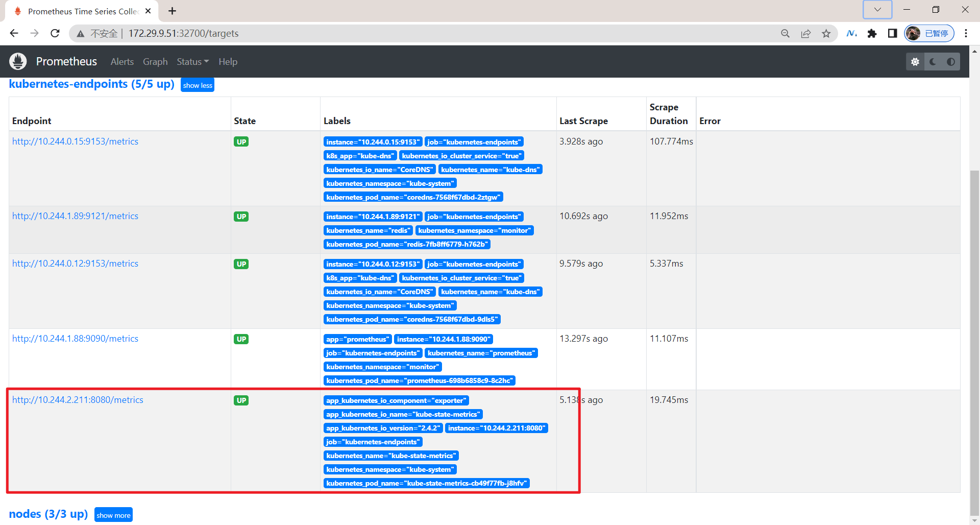Share this page via share icon

[x=805, y=33]
